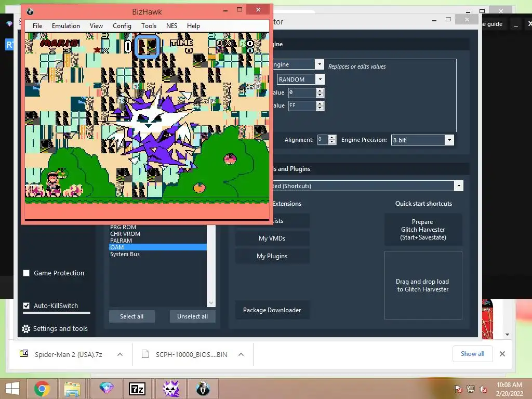Click the Alignment number field

[x=322, y=139]
